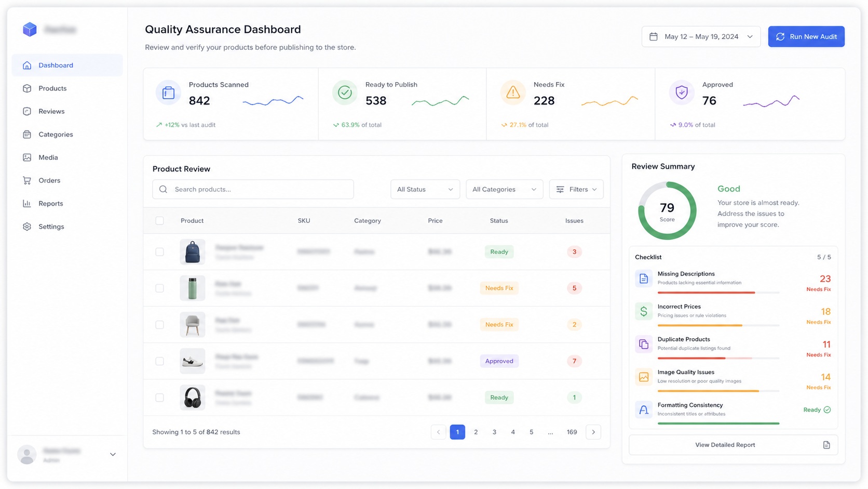This screenshot has width=868, height=489.
Task: Go to next page with right arrow
Action: (593, 432)
